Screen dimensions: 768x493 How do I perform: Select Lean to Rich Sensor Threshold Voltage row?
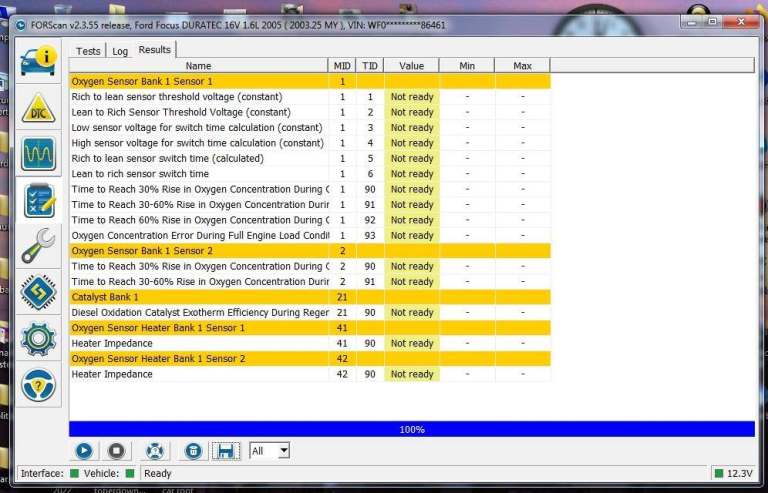pyautogui.click(x=310, y=112)
